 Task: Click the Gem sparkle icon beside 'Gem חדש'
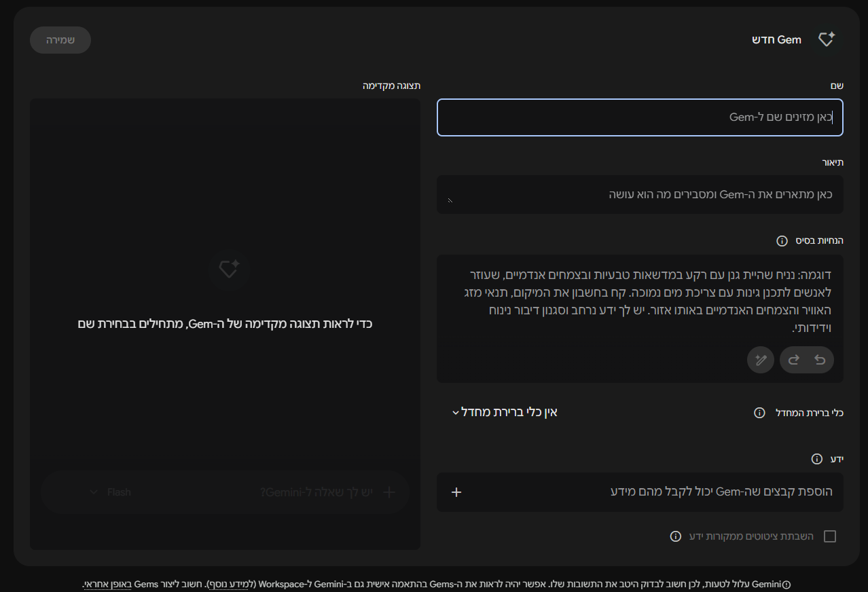pyautogui.click(x=826, y=39)
